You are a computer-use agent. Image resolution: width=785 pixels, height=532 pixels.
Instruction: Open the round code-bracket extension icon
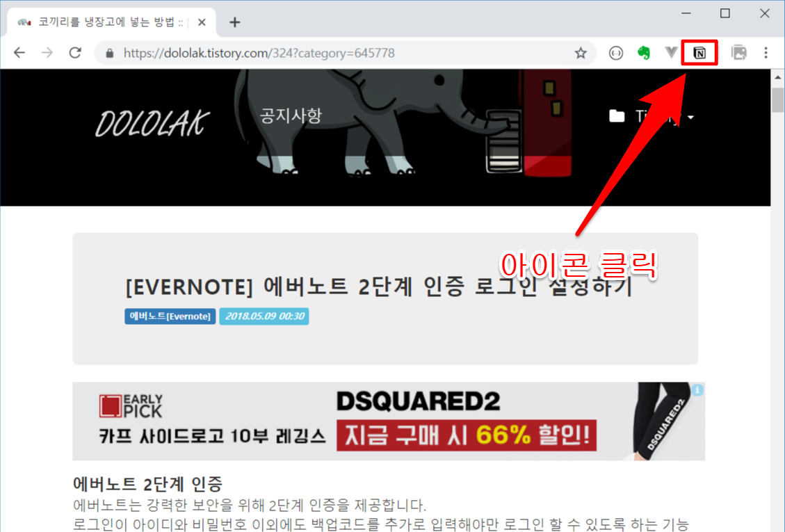[x=616, y=53]
